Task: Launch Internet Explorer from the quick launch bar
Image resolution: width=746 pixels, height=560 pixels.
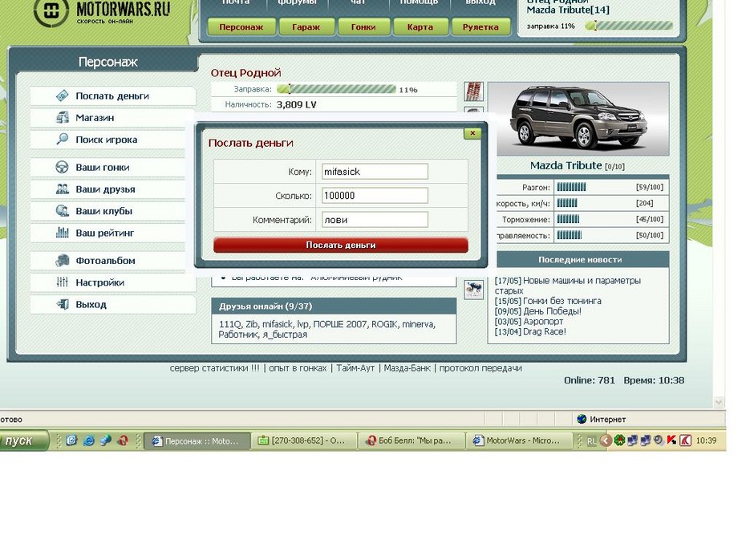Action: click(88, 440)
